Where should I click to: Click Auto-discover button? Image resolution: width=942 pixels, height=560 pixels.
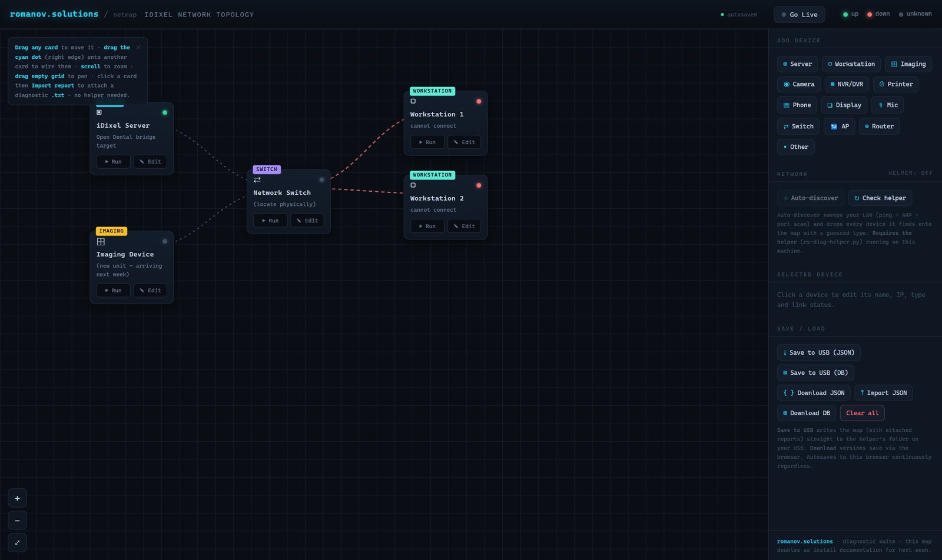(x=810, y=198)
